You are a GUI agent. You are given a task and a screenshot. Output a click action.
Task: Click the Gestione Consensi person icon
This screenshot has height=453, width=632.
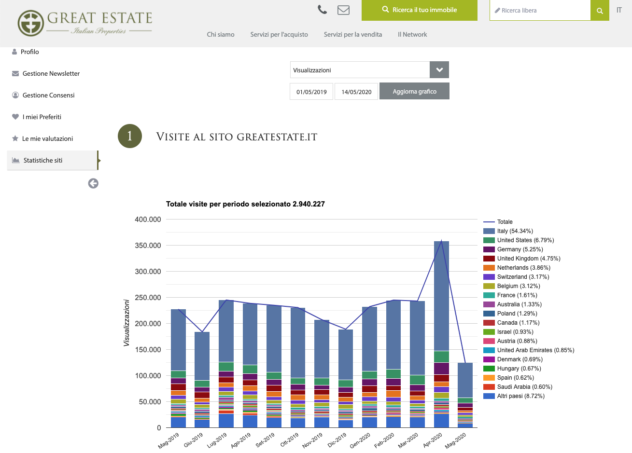tap(15, 95)
